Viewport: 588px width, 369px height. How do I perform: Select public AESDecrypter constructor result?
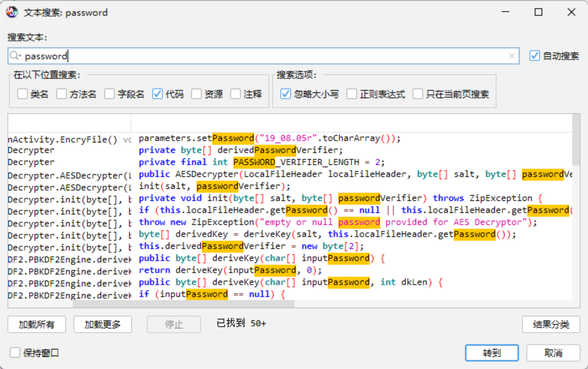[x=290, y=174]
